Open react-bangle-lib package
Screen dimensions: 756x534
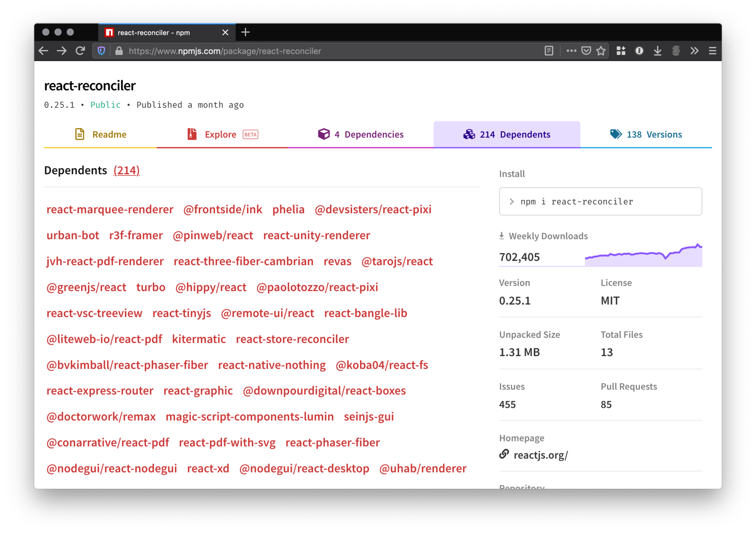coord(366,313)
